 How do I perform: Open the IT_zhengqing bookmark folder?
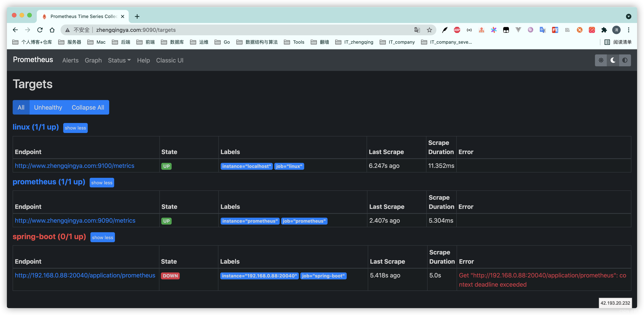click(354, 42)
